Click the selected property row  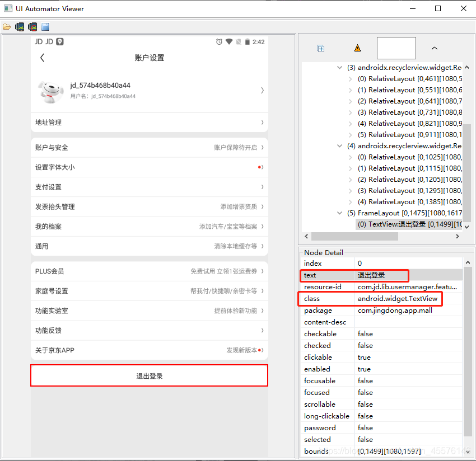[381, 440]
